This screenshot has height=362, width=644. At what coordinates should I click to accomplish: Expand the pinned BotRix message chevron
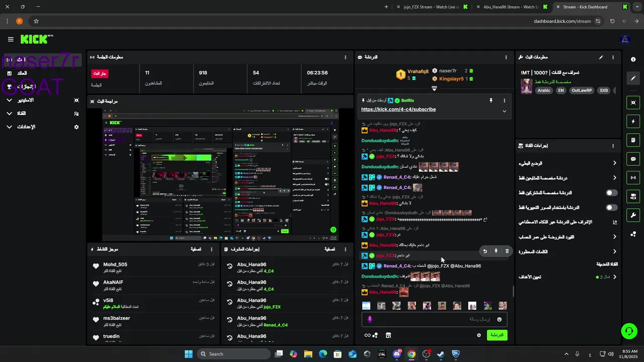pyautogui.click(x=504, y=111)
